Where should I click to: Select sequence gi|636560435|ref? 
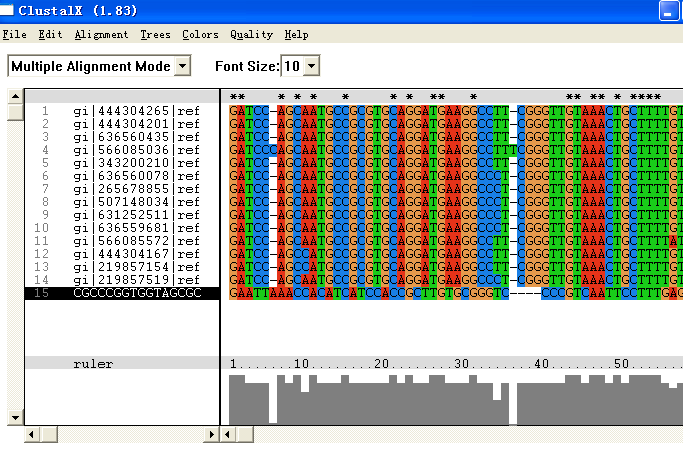pos(136,137)
